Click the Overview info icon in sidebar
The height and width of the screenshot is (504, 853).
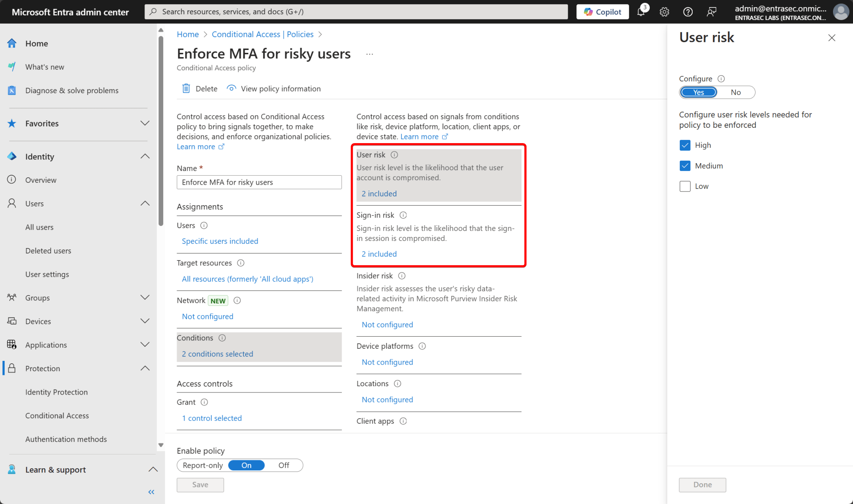point(12,180)
